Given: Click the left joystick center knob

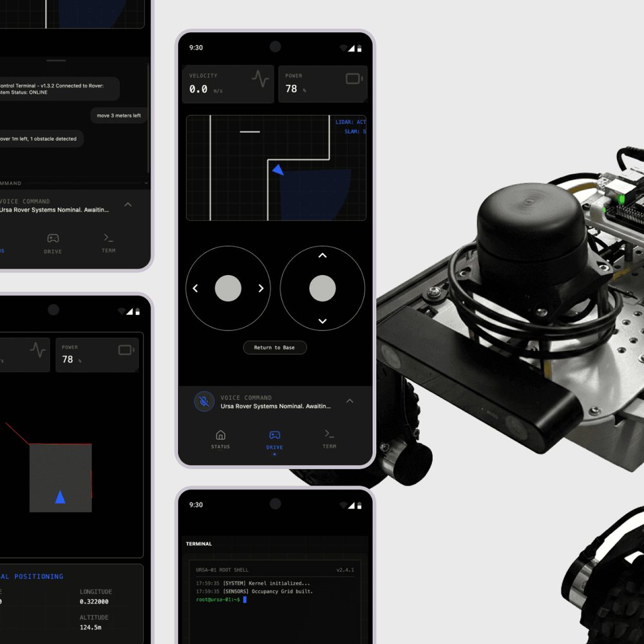Looking at the screenshot, I should click(x=228, y=289).
